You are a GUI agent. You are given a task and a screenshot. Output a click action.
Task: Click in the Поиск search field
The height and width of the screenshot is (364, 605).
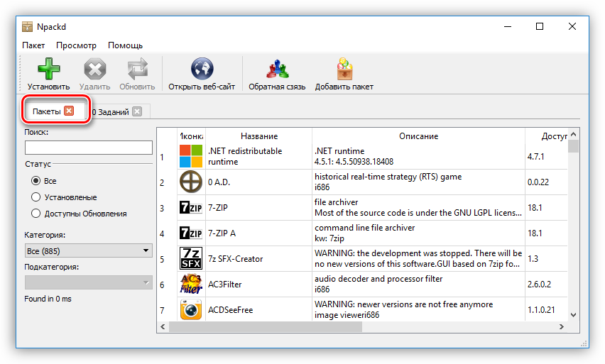89,148
